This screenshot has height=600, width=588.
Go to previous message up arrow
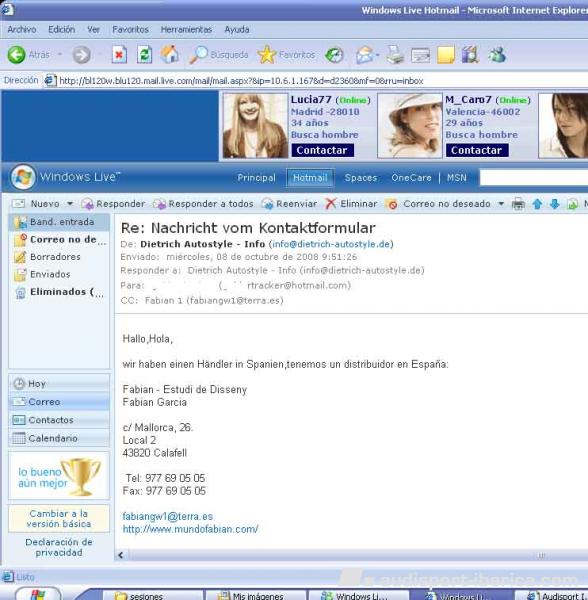537,204
